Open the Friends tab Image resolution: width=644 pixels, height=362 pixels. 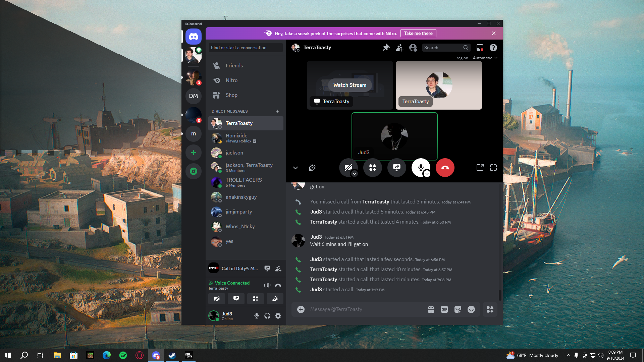click(234, 66)
